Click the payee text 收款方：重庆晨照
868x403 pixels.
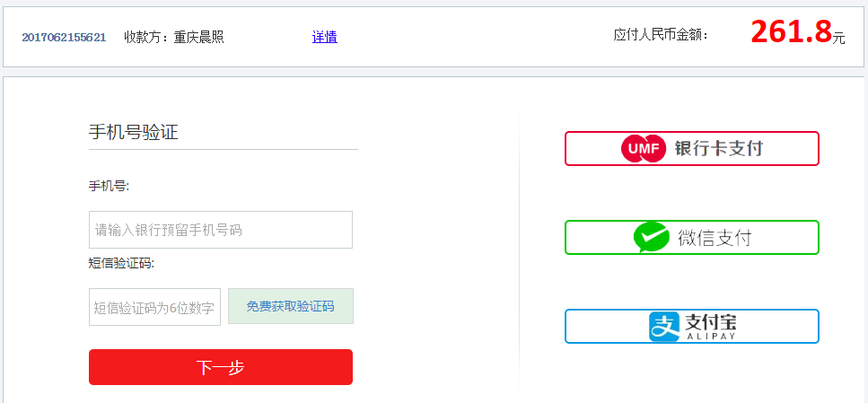click(x=174, y=38)
